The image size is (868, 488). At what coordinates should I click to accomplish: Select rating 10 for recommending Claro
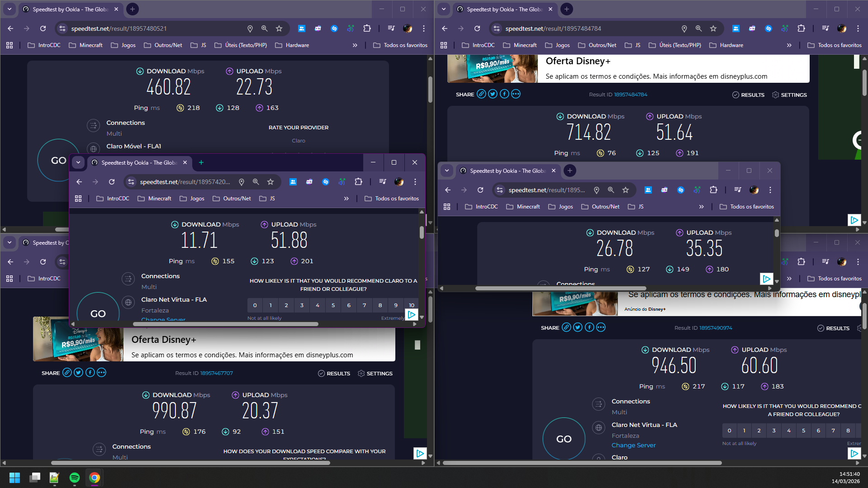(x=411, y=305)
